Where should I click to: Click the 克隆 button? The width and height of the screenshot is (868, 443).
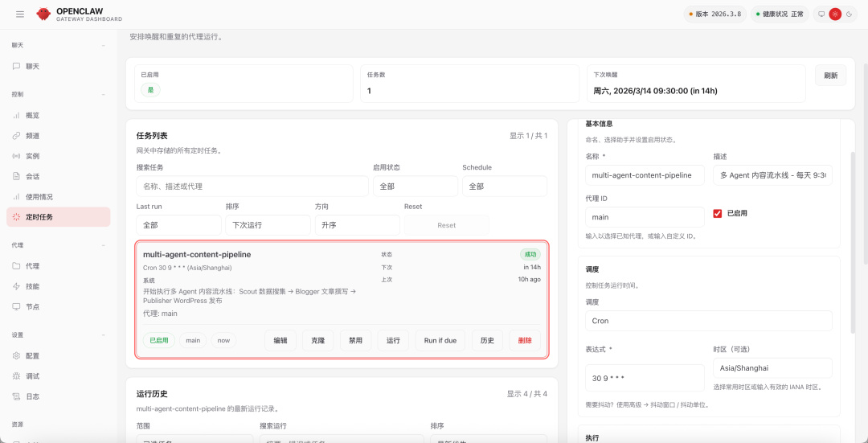pos(317,341)
